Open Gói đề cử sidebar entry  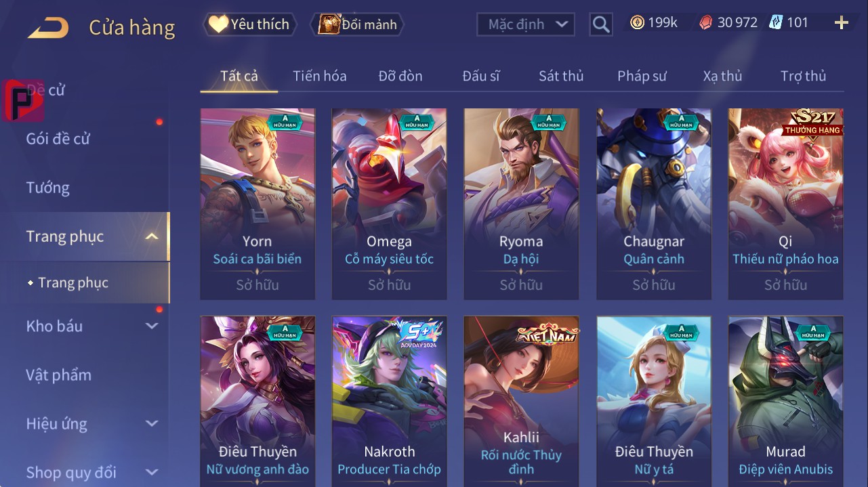pyautogui.click(x=58, y=139)
